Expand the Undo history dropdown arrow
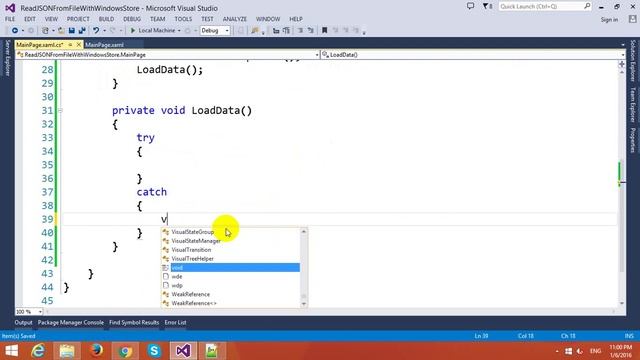640x360 pixels. point(104,31)
